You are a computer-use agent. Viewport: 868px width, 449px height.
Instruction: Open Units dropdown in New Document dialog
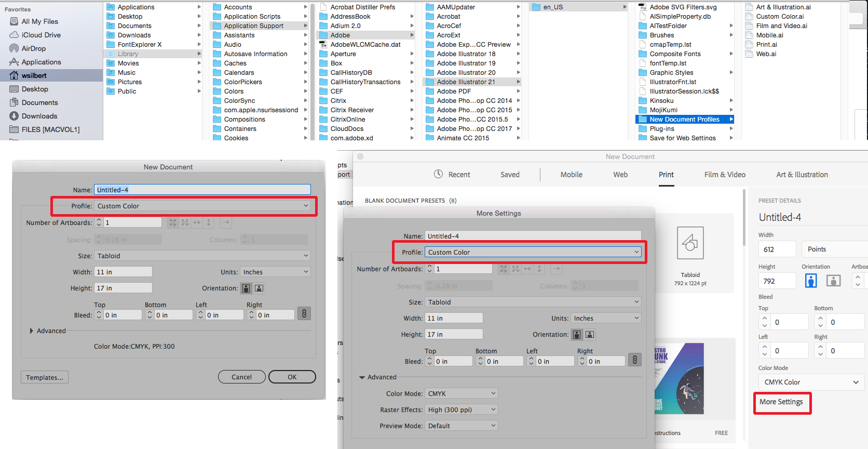tap(275, 272)
